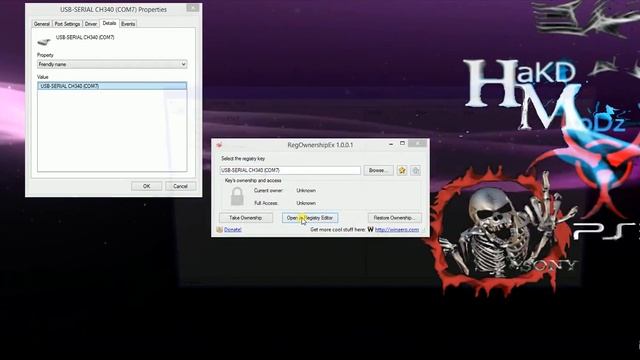Switch to the General tab in Properties
Image resolution: width=640 pixels, height=360 pixels.
click(x=42, y=24)
